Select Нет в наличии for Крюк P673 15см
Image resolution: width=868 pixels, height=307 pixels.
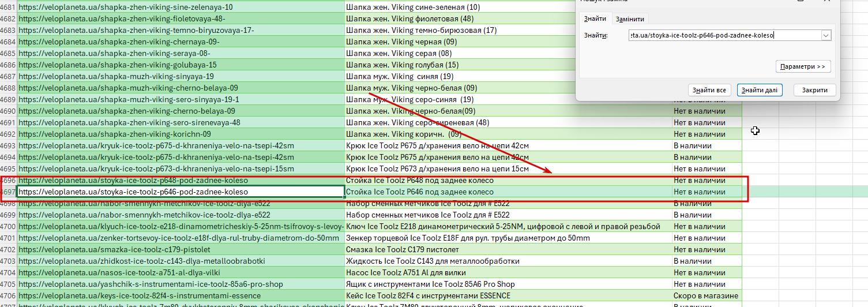(707, 169)
